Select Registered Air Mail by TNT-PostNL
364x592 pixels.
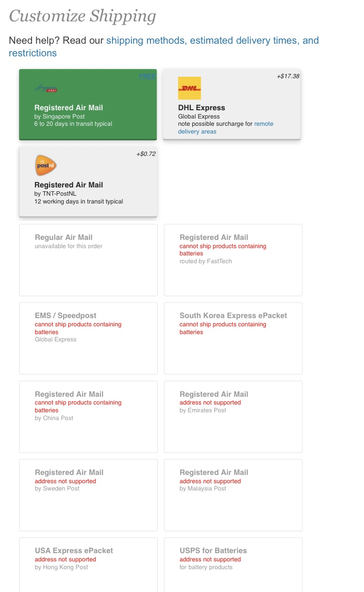(x=88, y=192)
